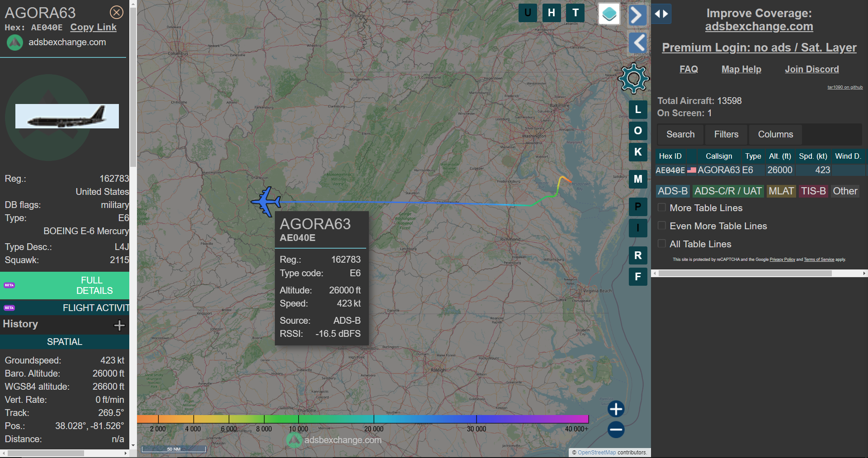Open tar1090 on github link
Screen dimensions: 868x458
pyautogui.click(x=845, y=87)
